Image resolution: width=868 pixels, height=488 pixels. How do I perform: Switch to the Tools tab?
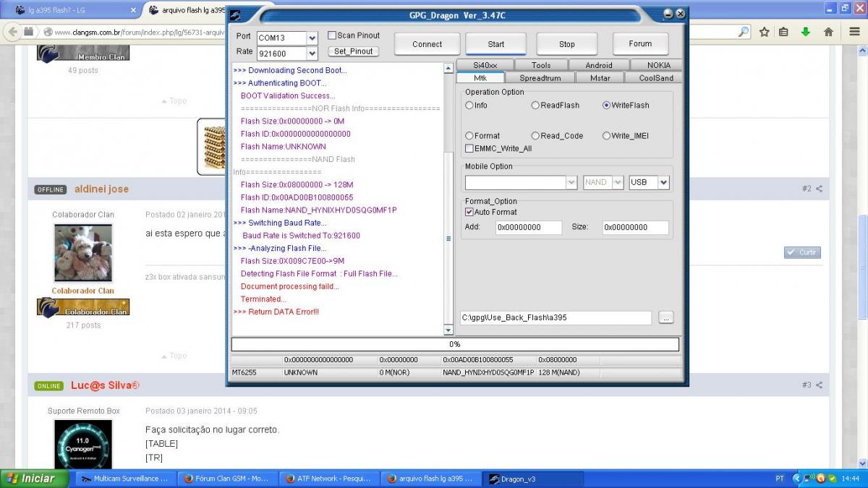pyautogui.click(x=541, y=65)
